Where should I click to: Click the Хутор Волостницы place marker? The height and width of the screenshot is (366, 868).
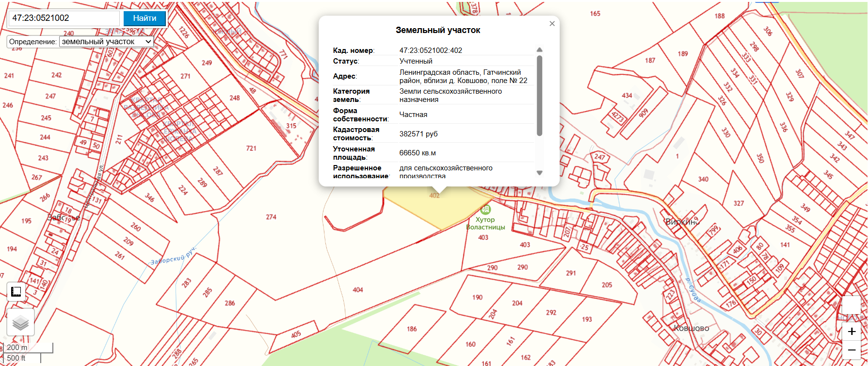click(485, 210)
